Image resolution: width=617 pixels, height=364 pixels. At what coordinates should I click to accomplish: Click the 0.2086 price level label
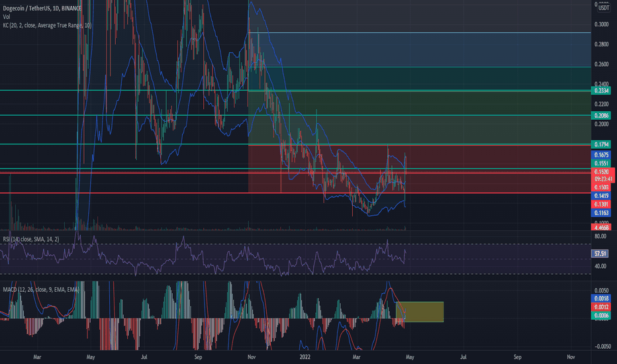601,116
